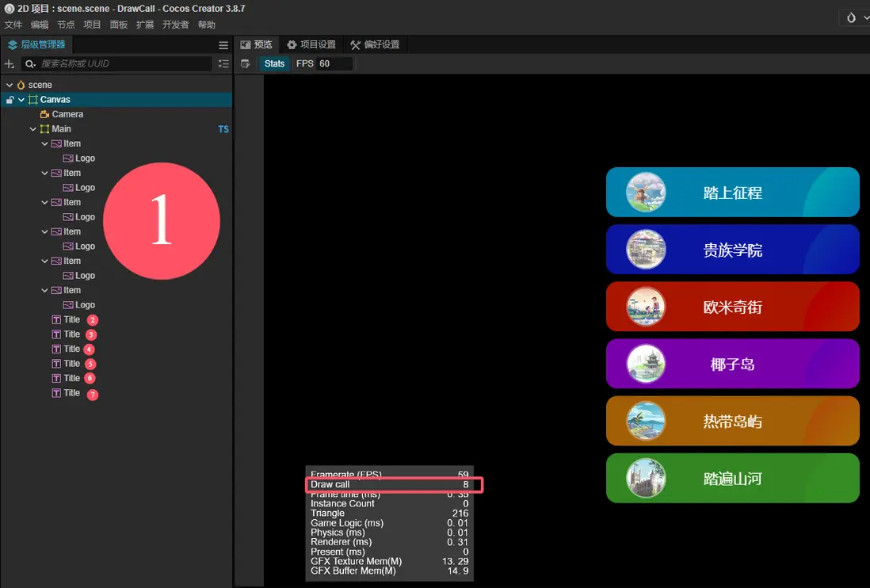Viewport: 870px width, 588px height.
Task: Click the 踏上征程 button
Action: click(x=732, y=193)
